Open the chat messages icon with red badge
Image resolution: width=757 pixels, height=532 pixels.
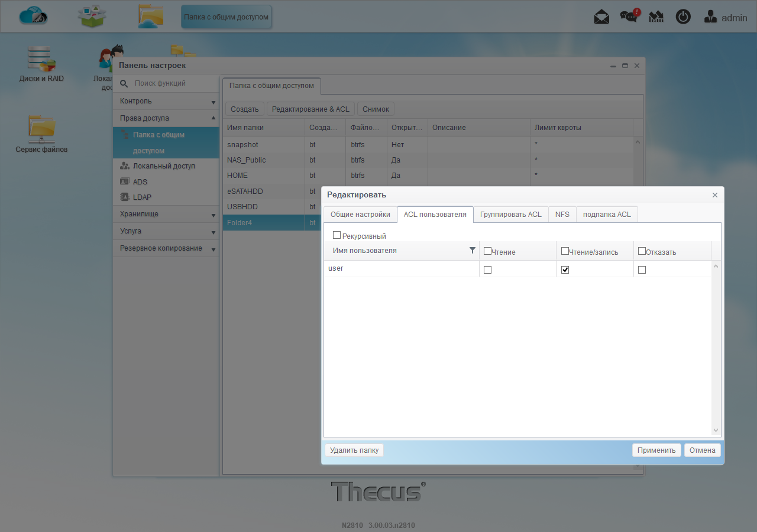pyautogui.click(x=629, y=16)
